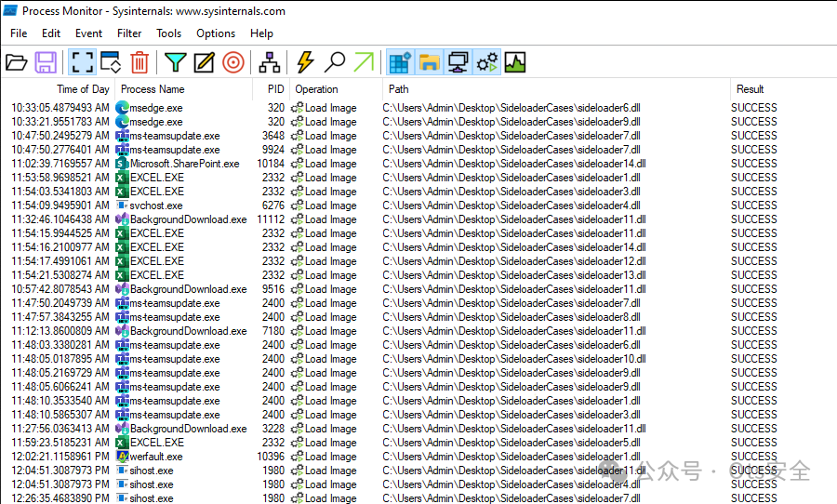Viewport: 837px width, 504px height.
Task: Select the Include Process From Window target icon
Action: 233,62
